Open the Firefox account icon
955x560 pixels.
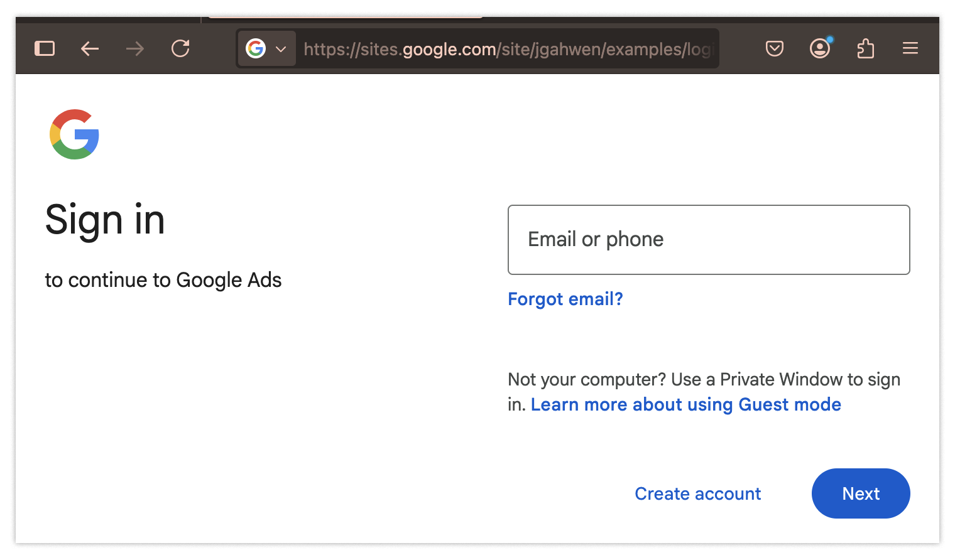pos(820,48)
